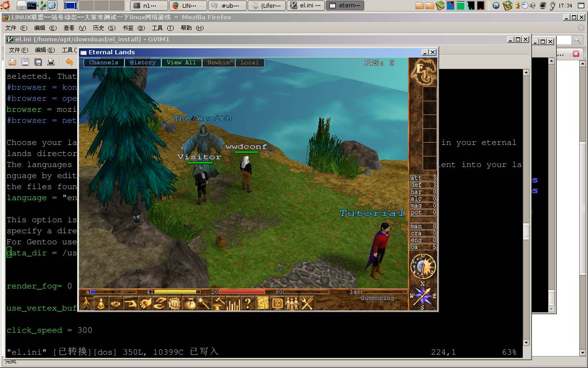588x368 pixels.
Task: Open the buddy list people icon
Action: click(x=292, y=304)
